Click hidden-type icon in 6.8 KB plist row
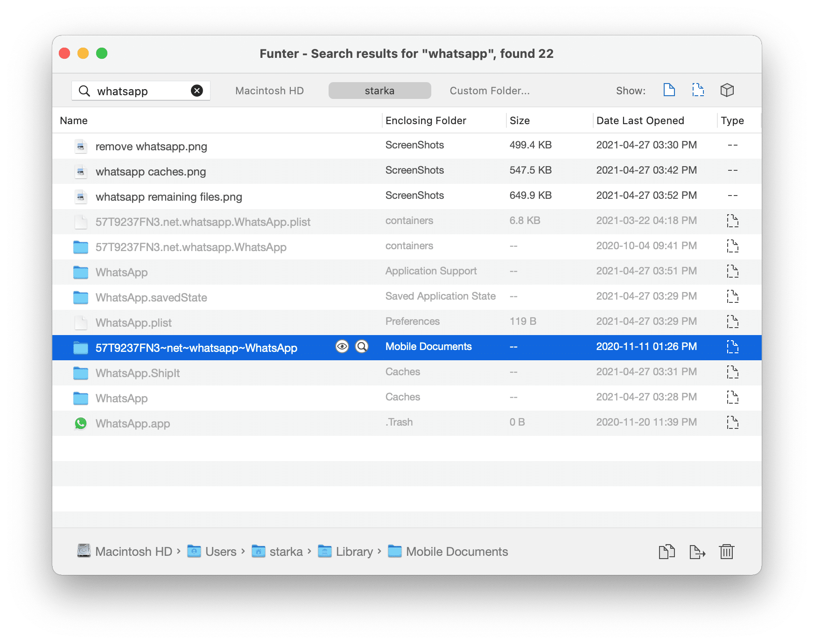The height and width of the screenshot is (644, 814). pos(732,221)
